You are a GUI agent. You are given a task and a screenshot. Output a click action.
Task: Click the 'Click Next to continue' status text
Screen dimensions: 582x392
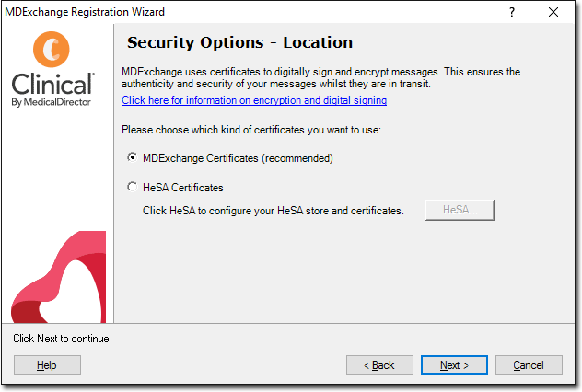(61, 339)
